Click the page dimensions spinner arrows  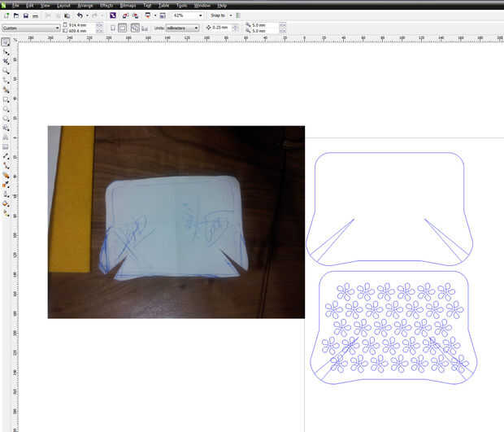100,28
